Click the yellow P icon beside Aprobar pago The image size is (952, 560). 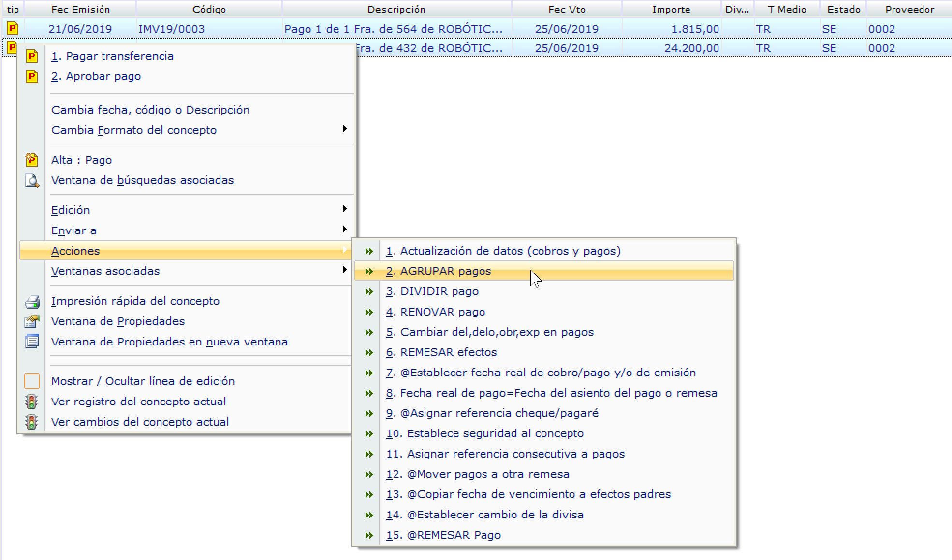tap(32, 76)
